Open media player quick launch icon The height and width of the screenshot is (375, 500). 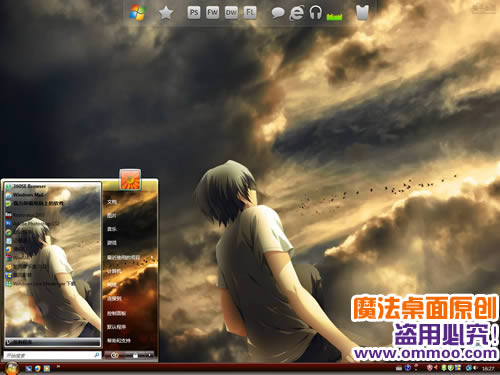point(47,368)
